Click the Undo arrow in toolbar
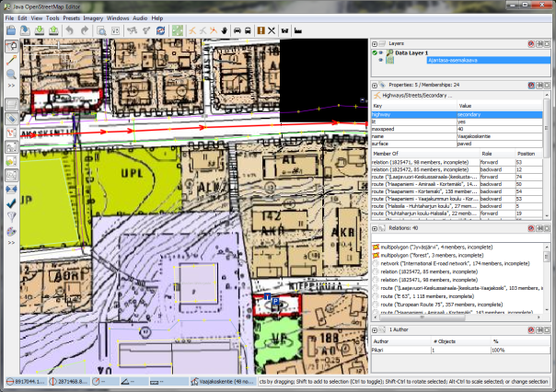The image size is (556, 392). 68,31
